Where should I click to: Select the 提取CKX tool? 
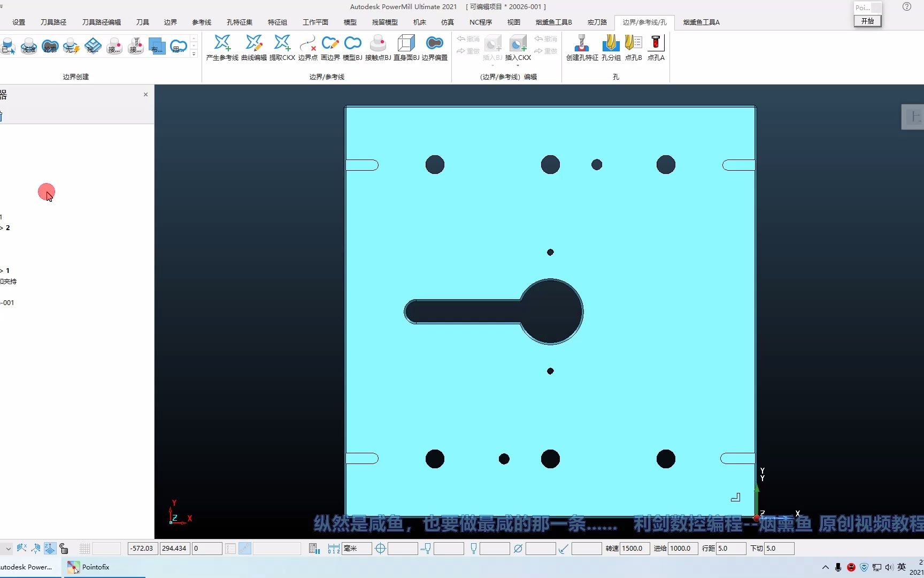(x=282, y=47)
